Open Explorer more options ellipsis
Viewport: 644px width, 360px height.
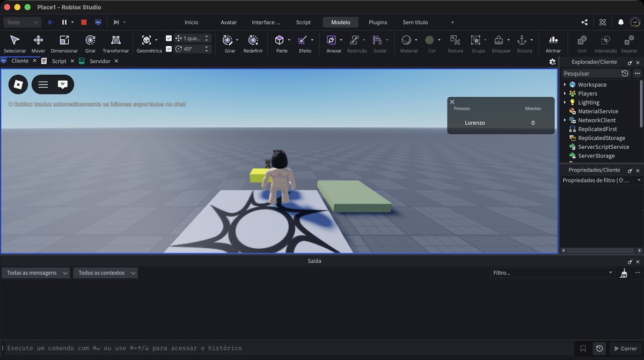[637, 73]
